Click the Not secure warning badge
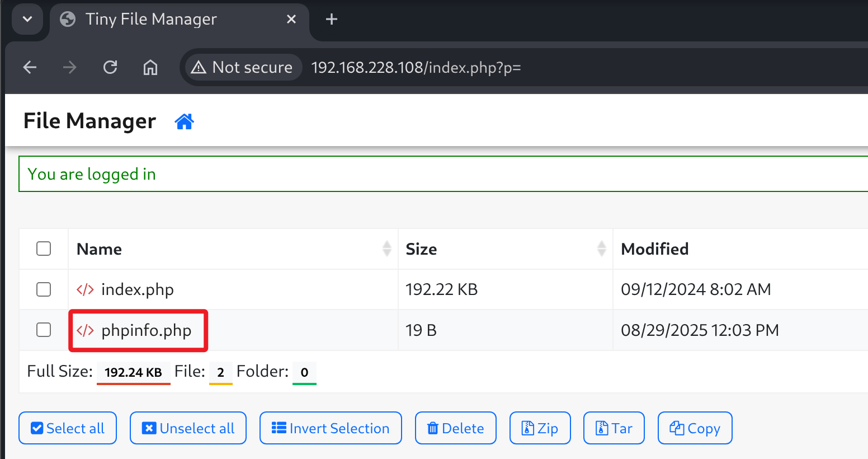 click(x=242, y=68)
